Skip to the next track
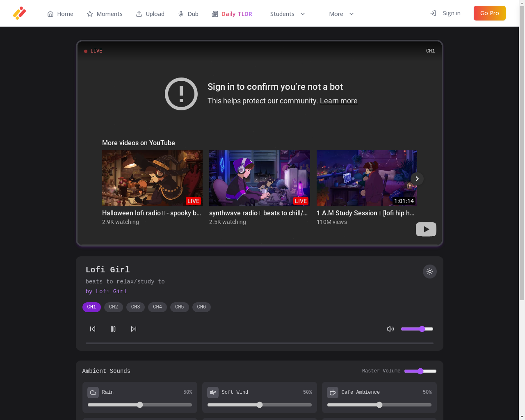The height and width of the screenshot is (420, 525). (x=134, y=329)
